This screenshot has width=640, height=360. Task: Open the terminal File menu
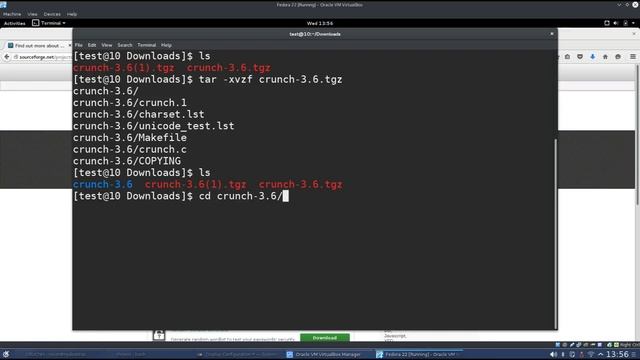tap(79, 45)
